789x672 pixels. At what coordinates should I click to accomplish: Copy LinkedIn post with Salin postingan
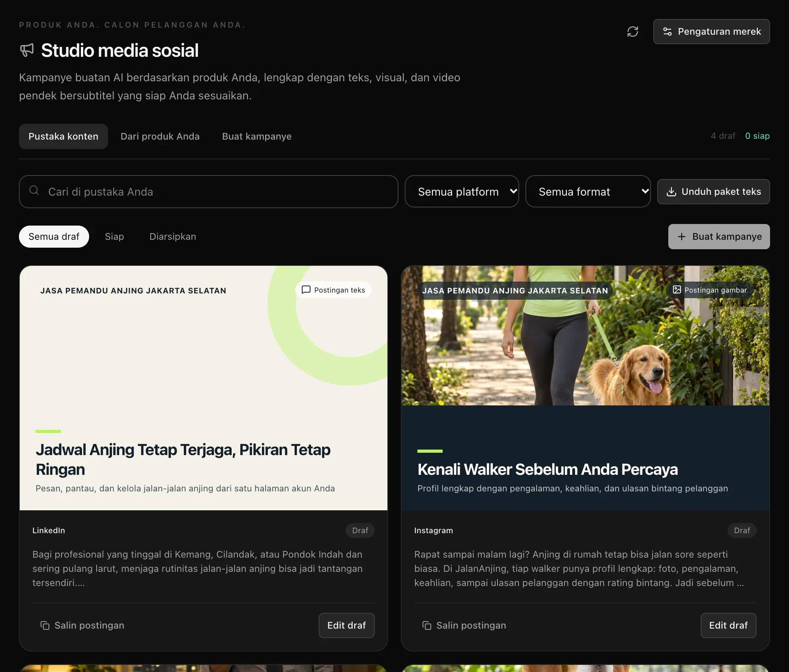(82, 625)
